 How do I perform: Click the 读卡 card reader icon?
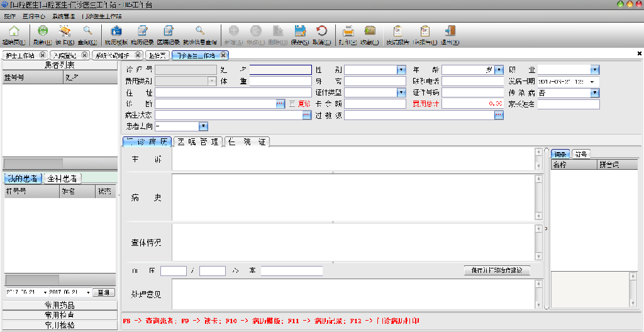pyautogui.click(x=65, y=31)
